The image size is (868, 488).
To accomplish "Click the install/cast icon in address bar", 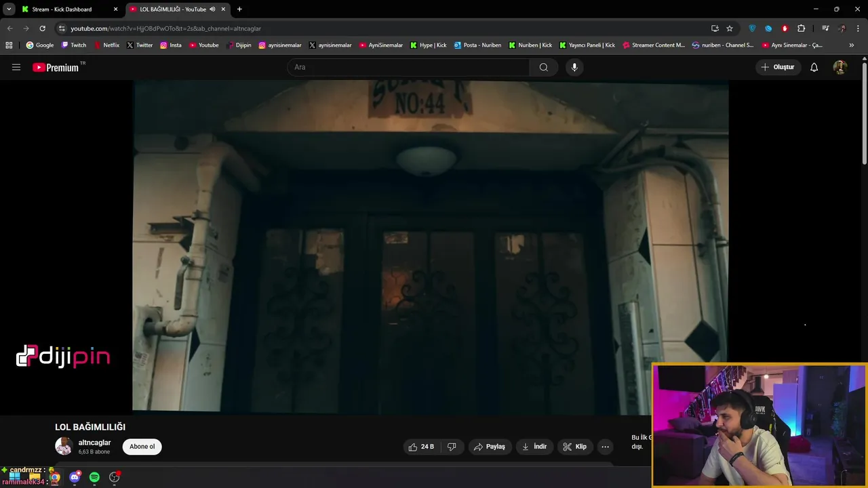I will [715, 28].
